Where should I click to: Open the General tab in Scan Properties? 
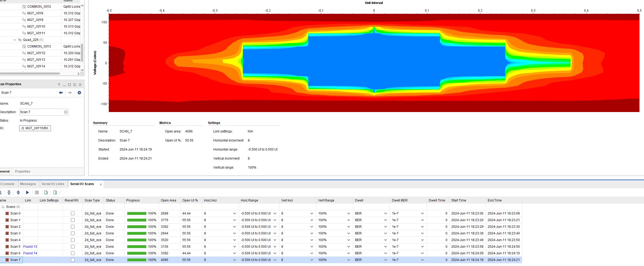(5, 171)
